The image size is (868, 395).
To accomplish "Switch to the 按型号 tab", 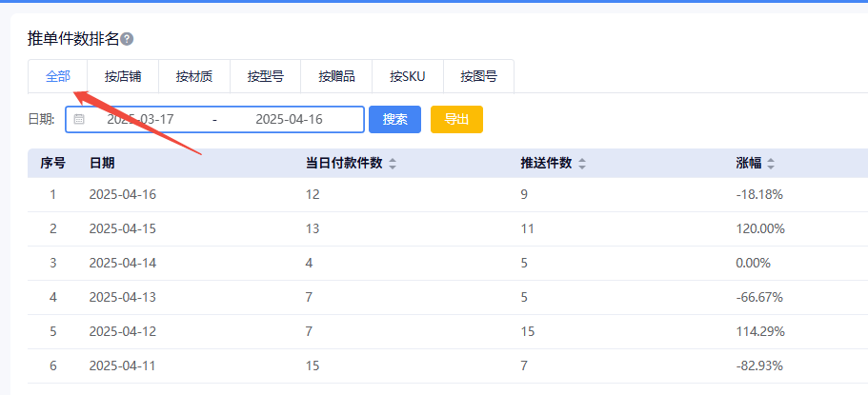I will click(265, 76).
